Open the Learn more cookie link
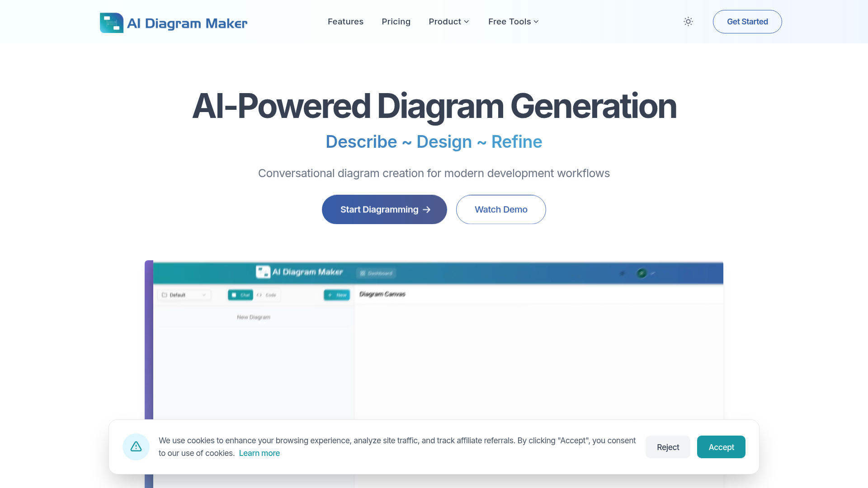The image size is (868, 488). point(259,453)
